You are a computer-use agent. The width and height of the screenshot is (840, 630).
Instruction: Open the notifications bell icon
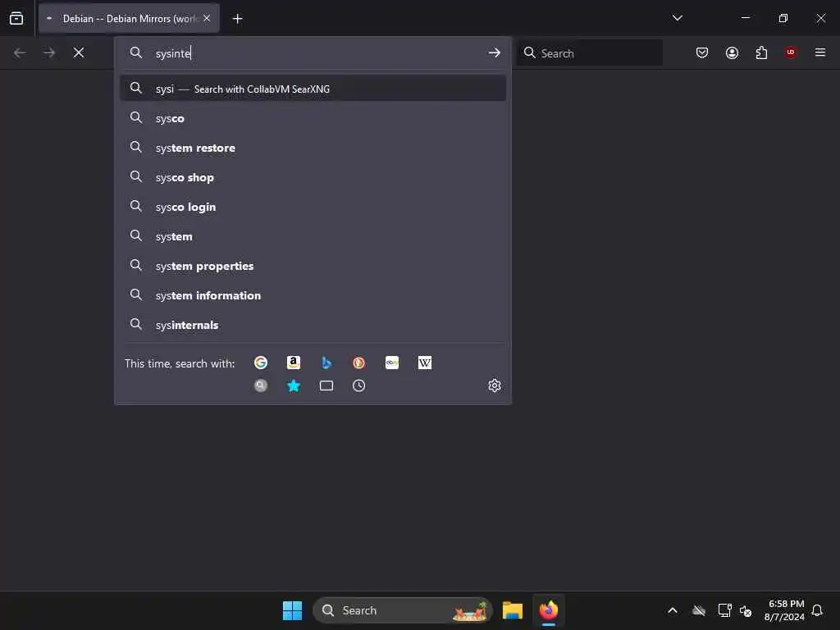(x=817, y=610)
